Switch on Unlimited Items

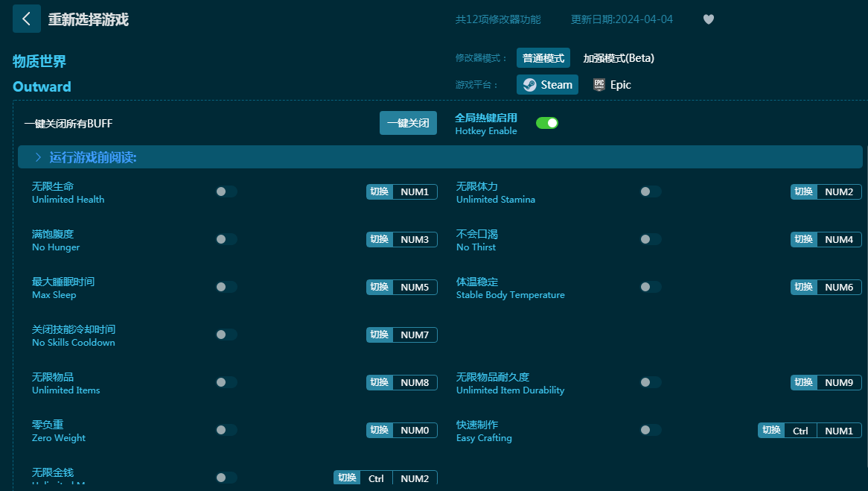tap(226, 382)
